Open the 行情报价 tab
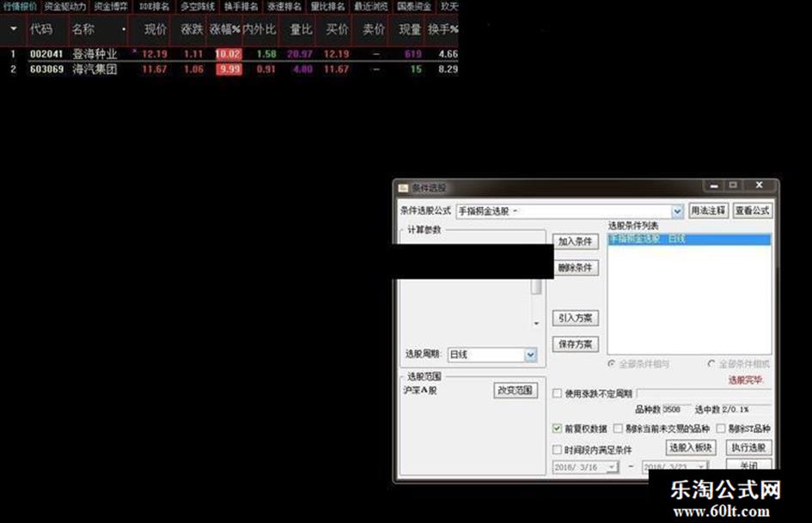Screen dimensions: 812x523 20,6
